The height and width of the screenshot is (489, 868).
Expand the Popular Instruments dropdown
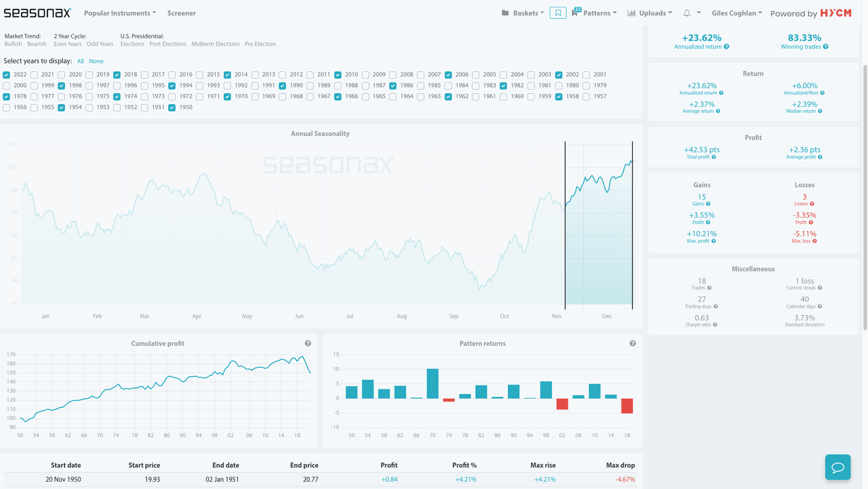pos(120,13)
